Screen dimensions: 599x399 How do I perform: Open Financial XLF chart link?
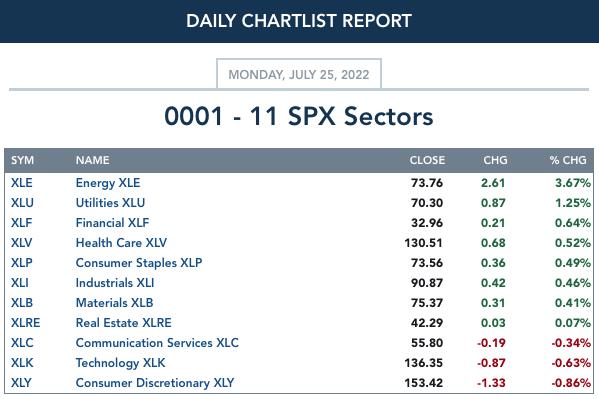[x=112, y=222]
